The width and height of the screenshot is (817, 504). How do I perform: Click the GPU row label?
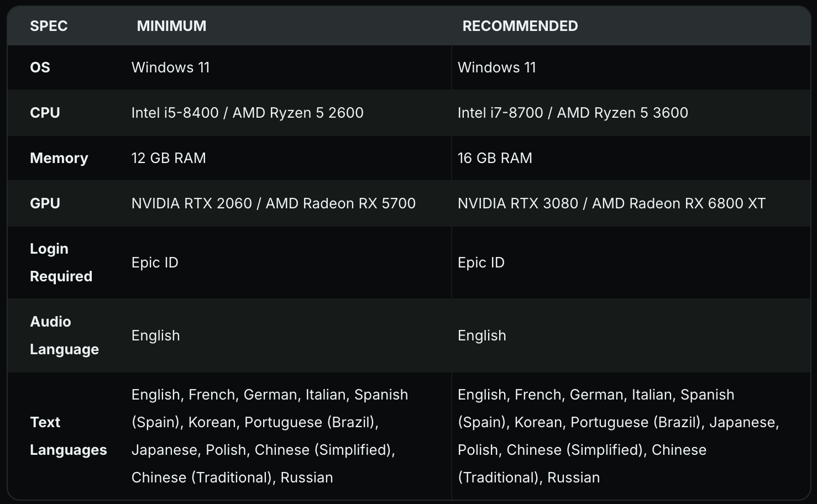click(x=45, y=203)
